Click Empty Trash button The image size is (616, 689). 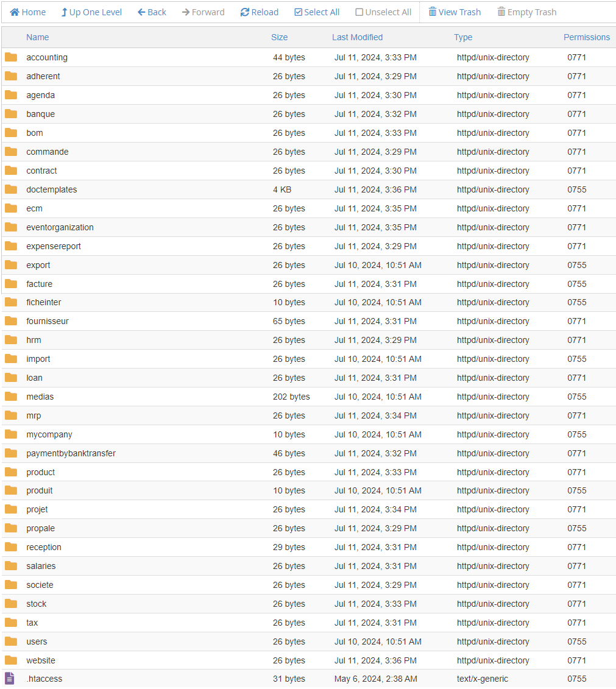pyautogui.click(x=527, y=12)
